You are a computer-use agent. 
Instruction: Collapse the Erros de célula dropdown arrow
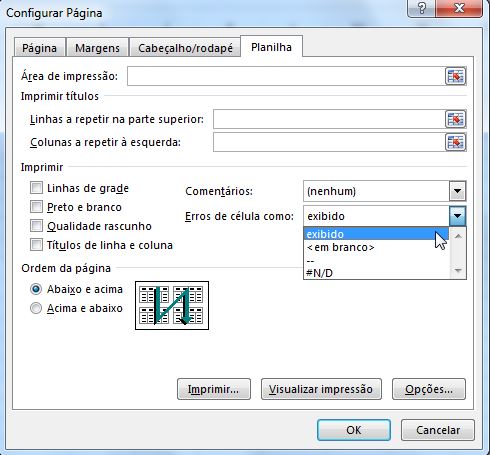tap(457, 216)
